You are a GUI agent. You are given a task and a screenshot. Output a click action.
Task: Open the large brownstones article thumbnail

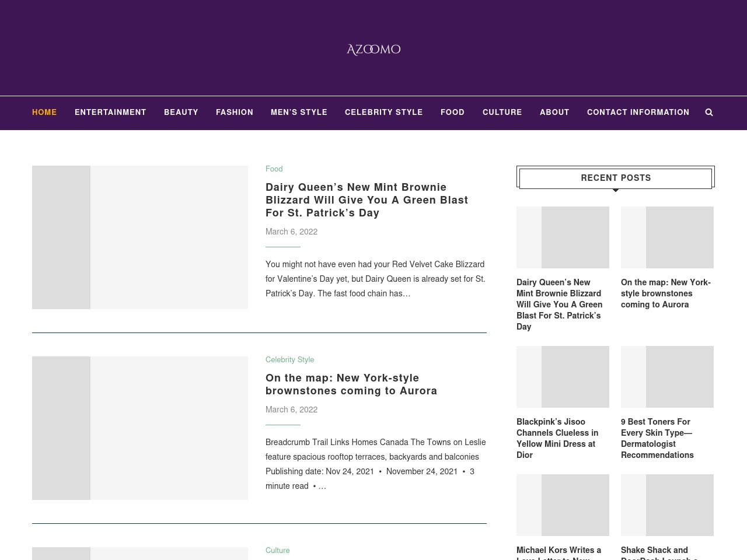pos(140,428)
